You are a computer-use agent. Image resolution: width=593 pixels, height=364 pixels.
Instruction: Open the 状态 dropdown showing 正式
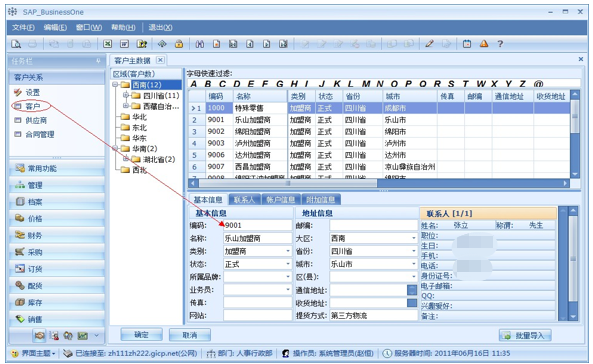coord(288,264)
